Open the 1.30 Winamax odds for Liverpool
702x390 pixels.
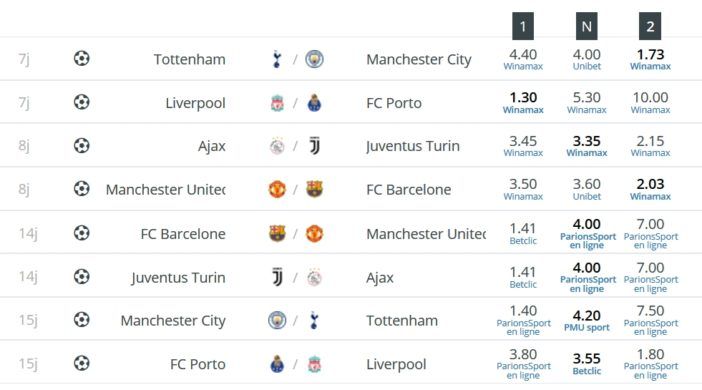523,103
